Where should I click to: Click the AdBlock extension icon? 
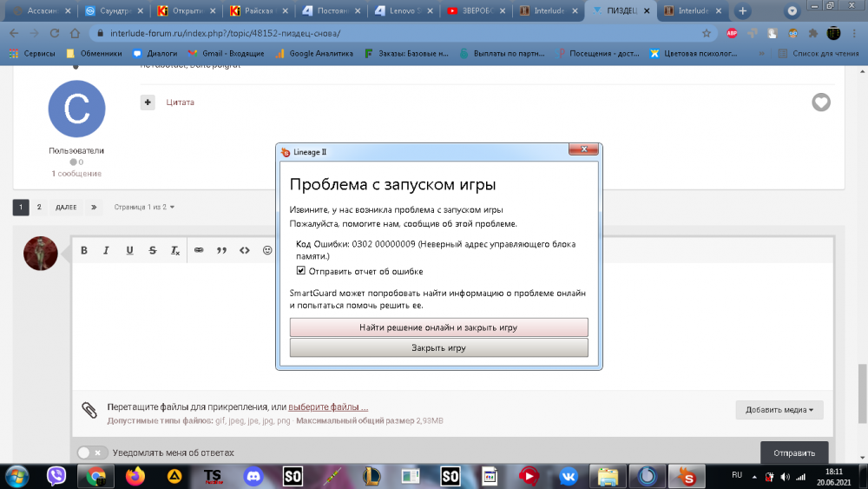[x=732, y=33]
